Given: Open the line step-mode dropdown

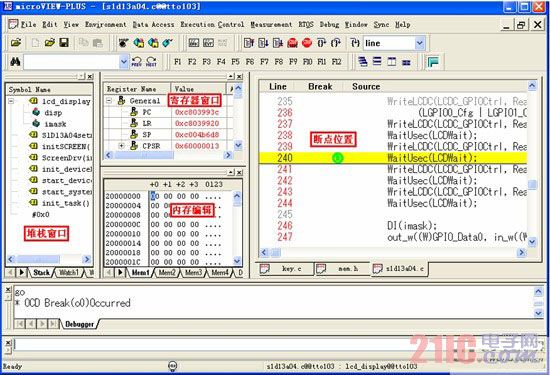Looking at the screenshot, I should coord(420,43).
